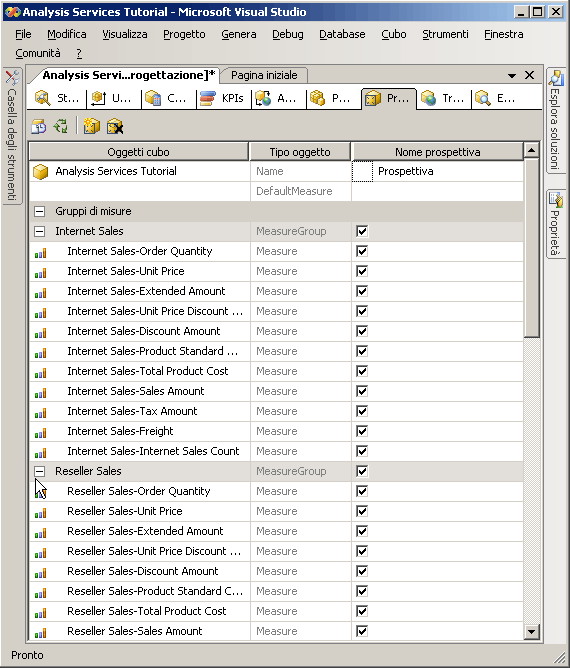
Task: Open the Progetto menu
Action: [x=184, y=34]
